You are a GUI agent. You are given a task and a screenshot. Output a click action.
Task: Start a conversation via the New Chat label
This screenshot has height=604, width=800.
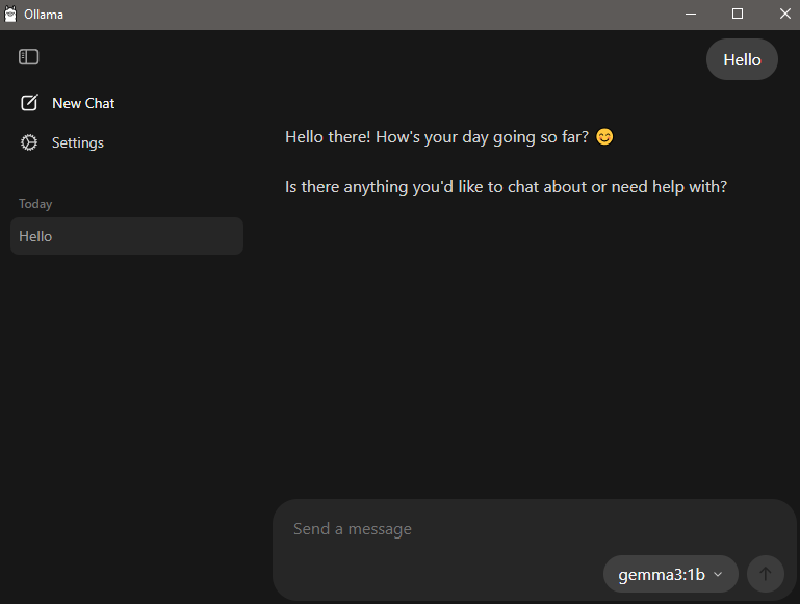83,103
